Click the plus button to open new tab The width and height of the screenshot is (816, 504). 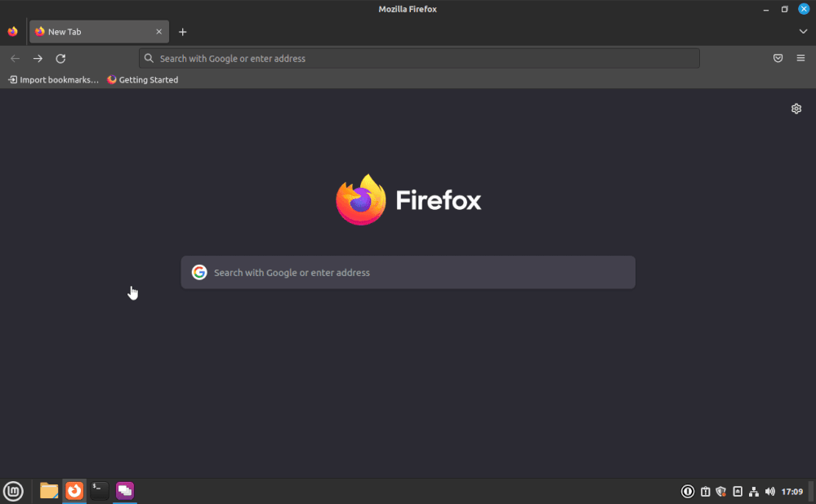[182, 32]
